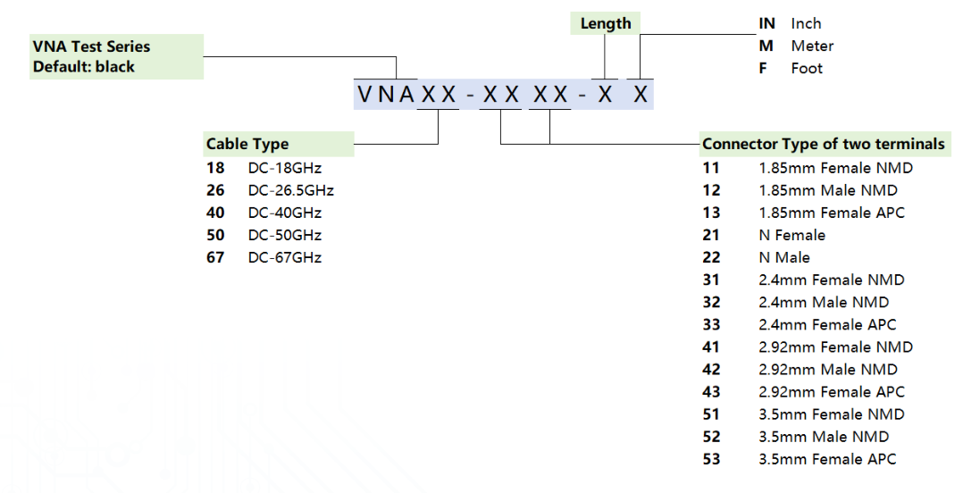The height and width of the screenshot is (493, 980).
Task: Click the green 'Length' label
Action: pyautogui.click(x=606, y=24)
